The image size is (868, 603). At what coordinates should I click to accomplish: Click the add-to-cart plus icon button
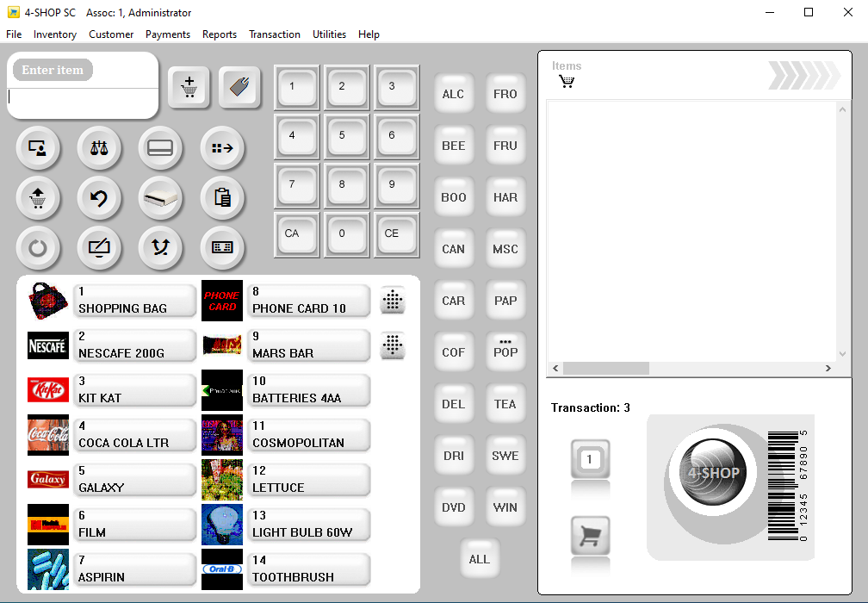coord(189,88)
